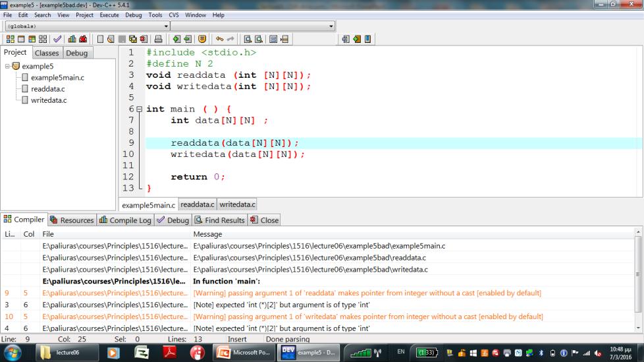Switch to the Debug sidebar tab

[77, 53]
